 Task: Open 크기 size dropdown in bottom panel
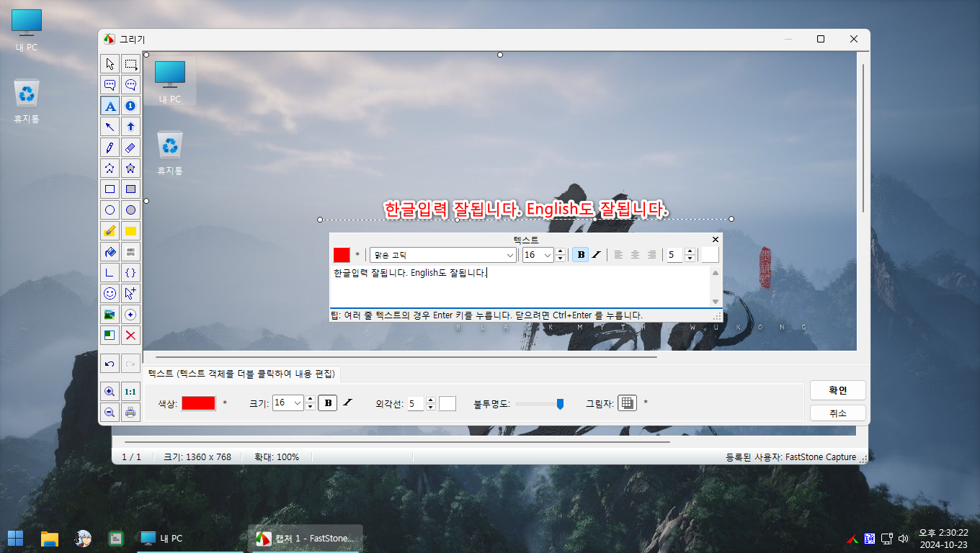(298, 403)
